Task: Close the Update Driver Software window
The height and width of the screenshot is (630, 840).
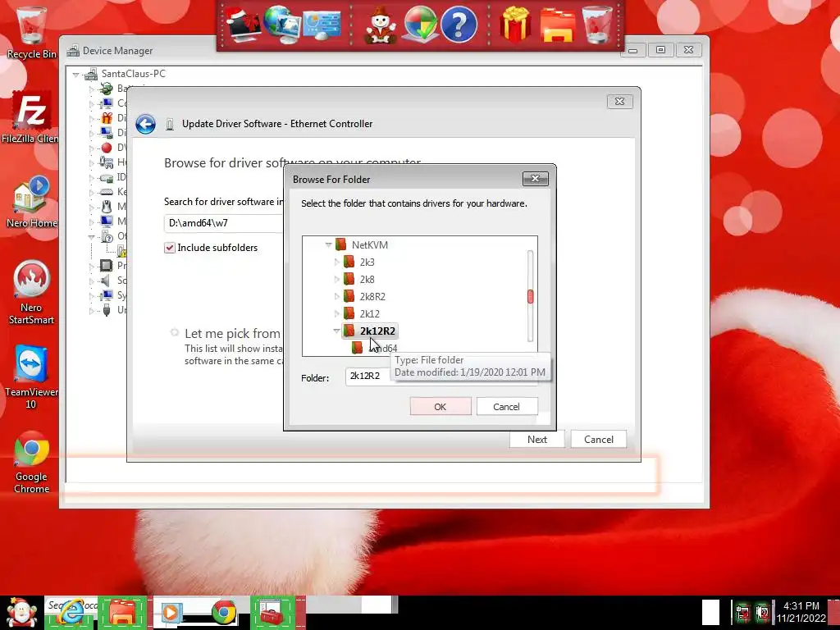Action: (x=620, y=101)
